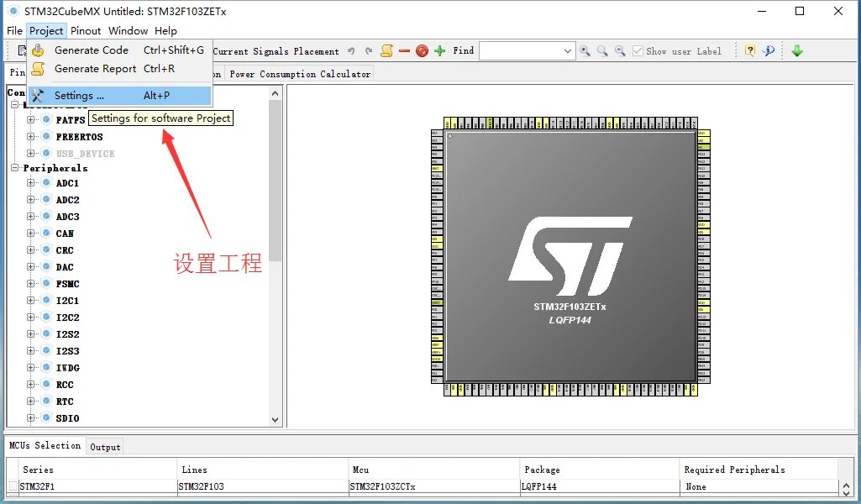This screenshot has height=504, width=861.
Task: Click the cube icon beside FREERTOS
Action: pos(47,137)
